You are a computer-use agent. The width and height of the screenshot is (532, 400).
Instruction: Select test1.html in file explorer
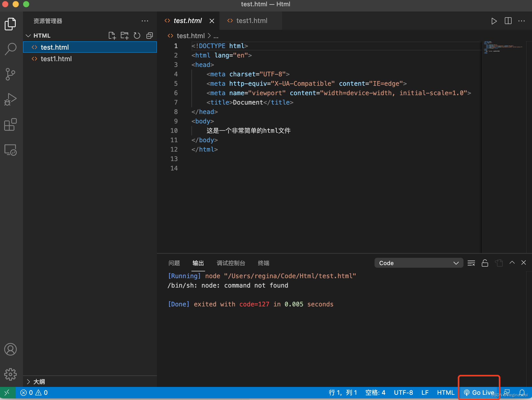point(90,59)
